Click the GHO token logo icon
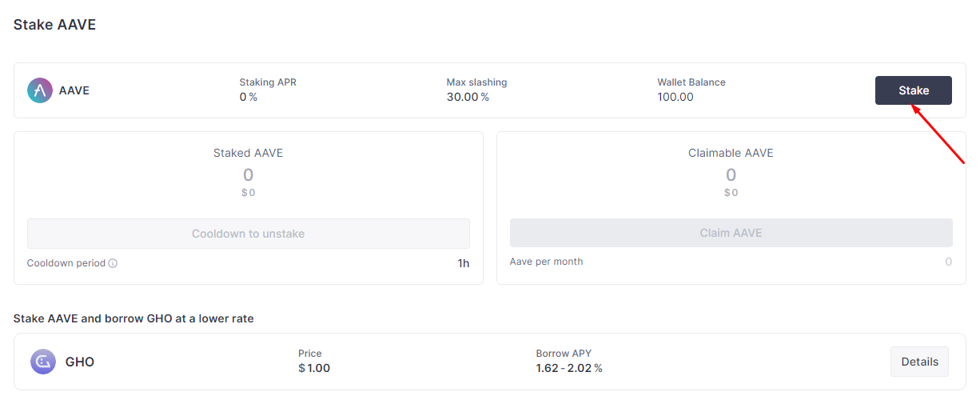 (x=43, y=362)
